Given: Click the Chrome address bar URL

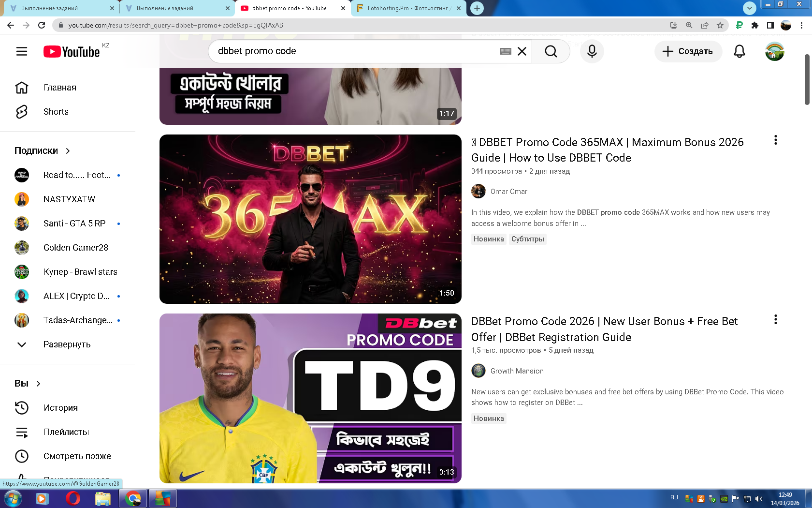Looking at the screenshot, I should click(x=176, y=25).
